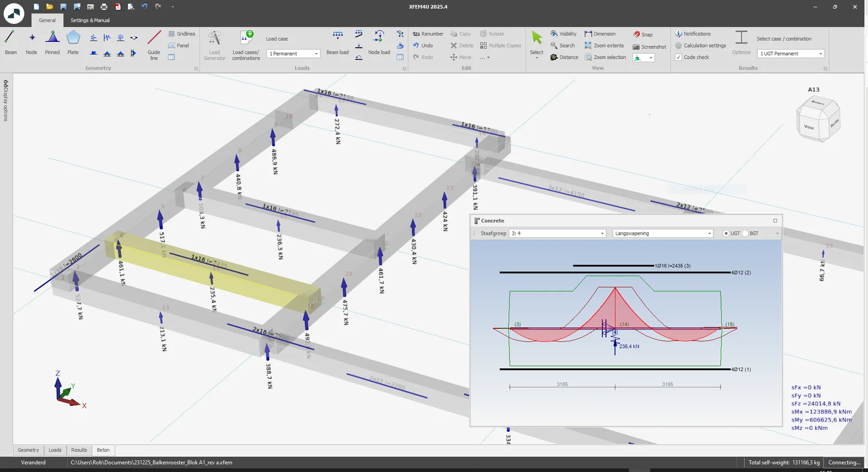Click the Voor face of view cube

pos(809,127)
